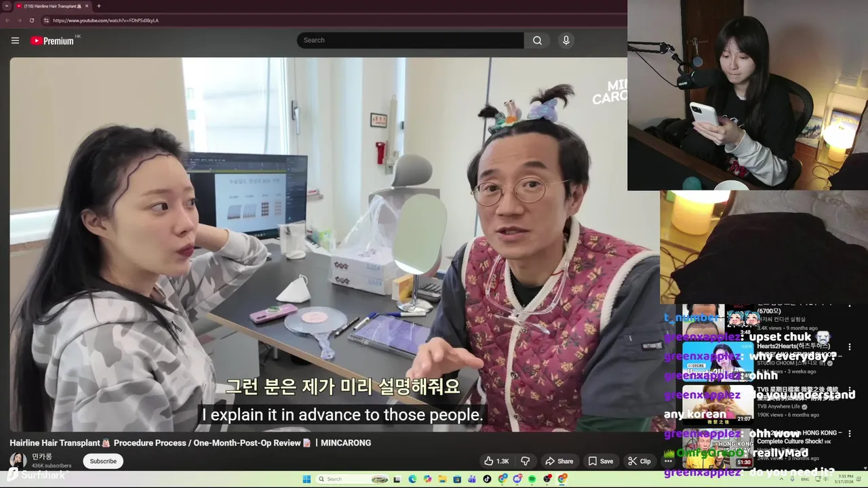Open the 민카롱 channel name link
This screenshot has height=488, width=868.
[42, 457]
